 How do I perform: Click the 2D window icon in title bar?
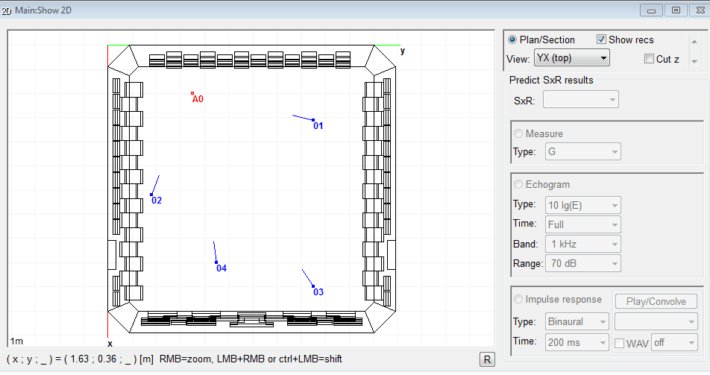tap(6, 11)
